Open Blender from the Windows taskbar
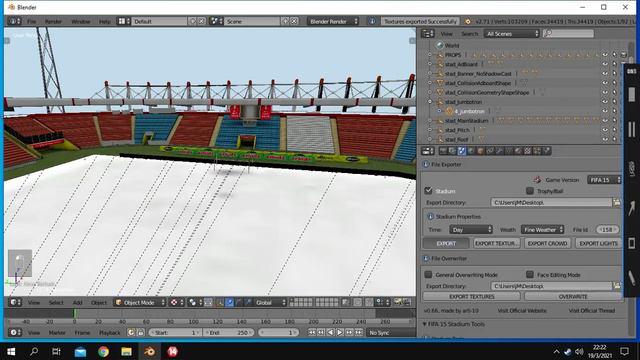The height and width of the screenshot is (360, 640). coord(149,351)
